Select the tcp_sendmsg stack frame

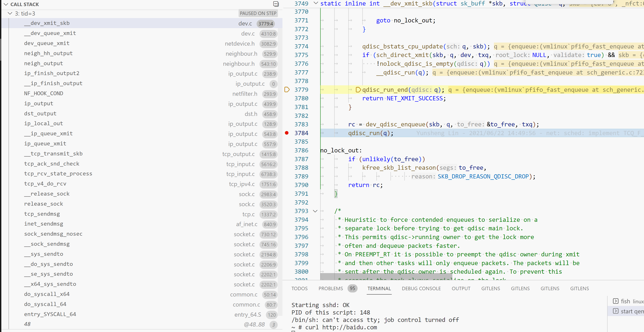click(x=42, y=214)
